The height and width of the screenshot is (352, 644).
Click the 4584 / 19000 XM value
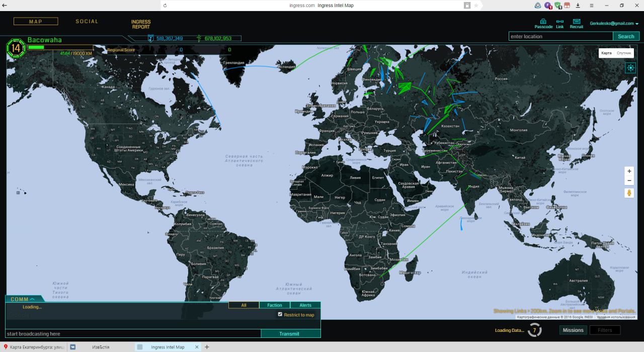(x=76, y=53)
